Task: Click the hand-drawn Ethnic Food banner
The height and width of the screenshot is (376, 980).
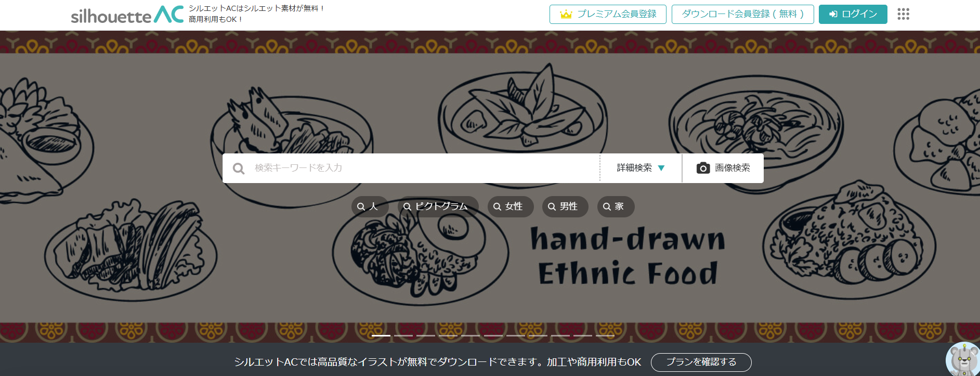Action: (628, 256)
